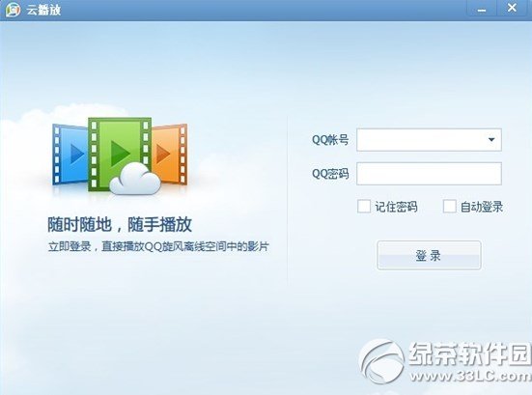This screenshot has width=532, height=395.
Task: Click the orange film strip play icon
Action: click(169, 155)
